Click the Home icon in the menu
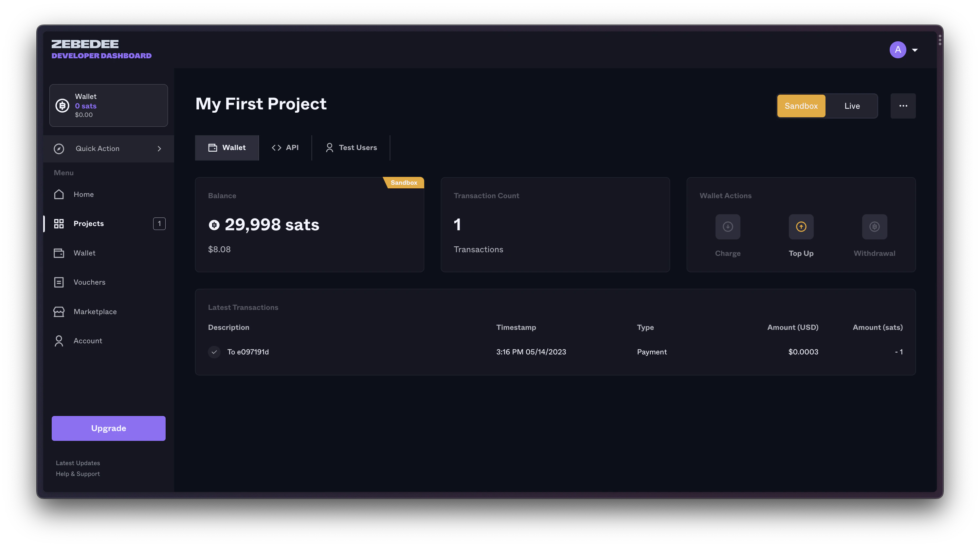 pos(59,194)
